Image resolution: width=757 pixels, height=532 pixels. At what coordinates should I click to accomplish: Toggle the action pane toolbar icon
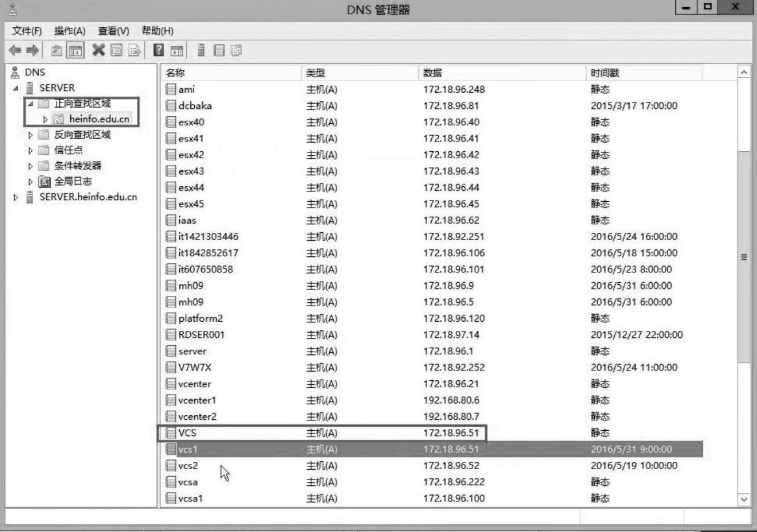(177, 50)
